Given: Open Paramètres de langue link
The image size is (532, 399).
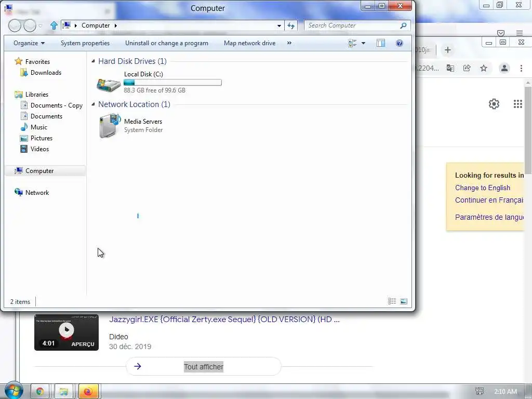Looking at the screenshot, I should 489,217.
